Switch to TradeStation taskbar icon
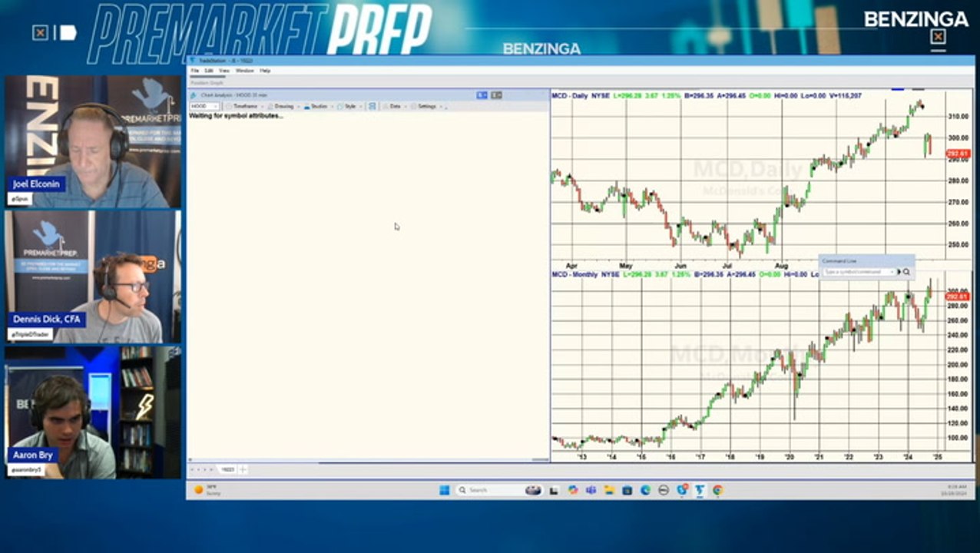The image size is (980, 553). (700, 490)
